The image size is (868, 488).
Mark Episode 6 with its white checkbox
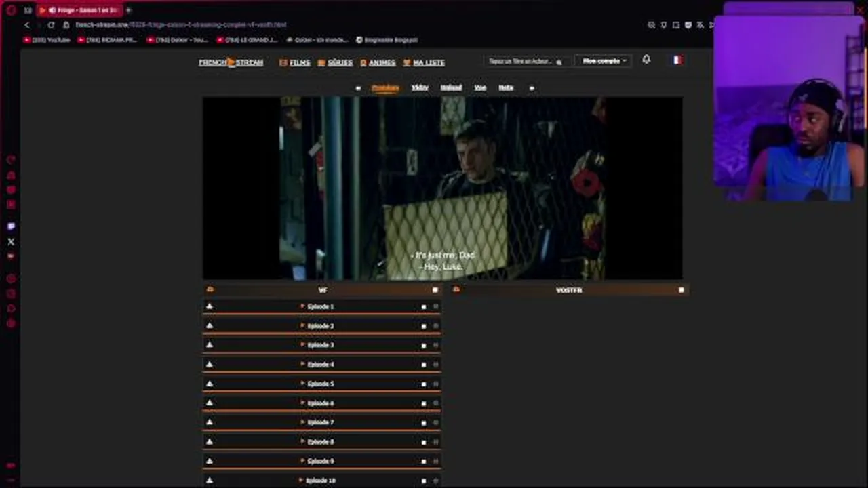tap(424, 403)
